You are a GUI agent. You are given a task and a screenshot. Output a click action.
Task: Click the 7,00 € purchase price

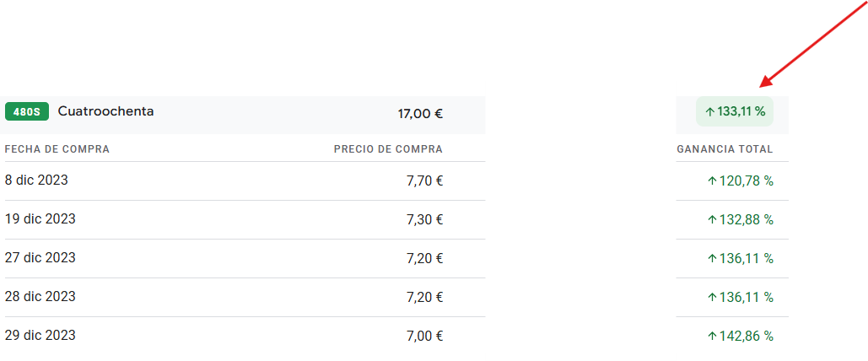(424, 336)
